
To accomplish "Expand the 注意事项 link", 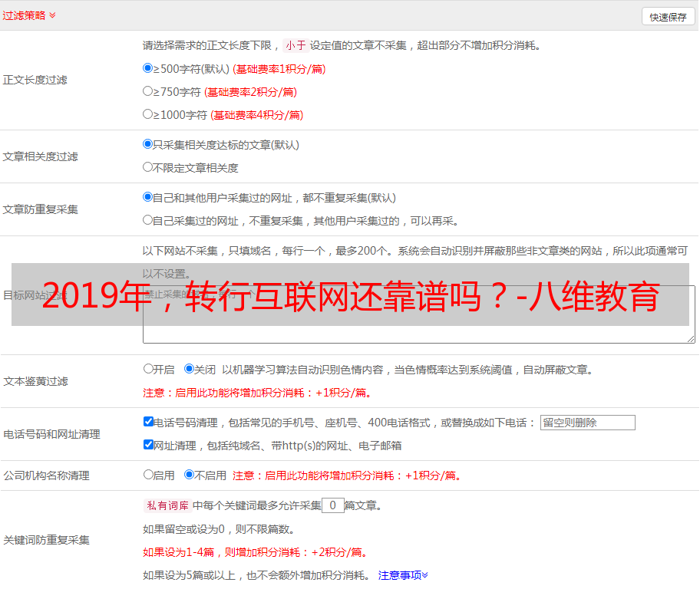I will pyautogui.click(x=403, y=575).
